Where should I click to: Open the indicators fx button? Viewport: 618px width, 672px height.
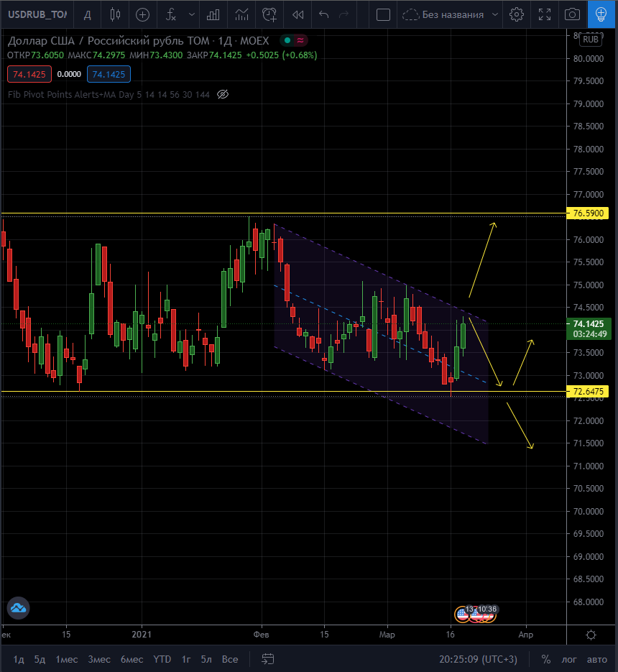pyautogui.click(x=171, y=14)
